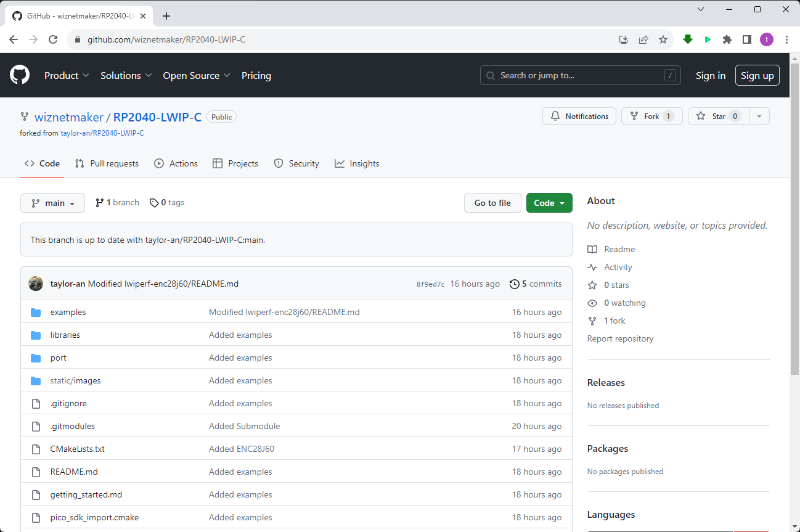Click the view site information lock icon
Screen dimensions: 800x532
(x=77, y=39)
